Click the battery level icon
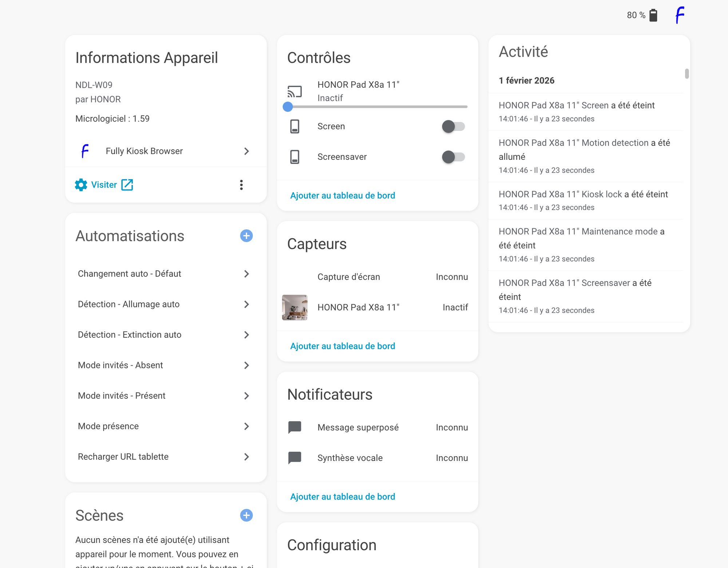The image size is (728, 568). (653, 15)
